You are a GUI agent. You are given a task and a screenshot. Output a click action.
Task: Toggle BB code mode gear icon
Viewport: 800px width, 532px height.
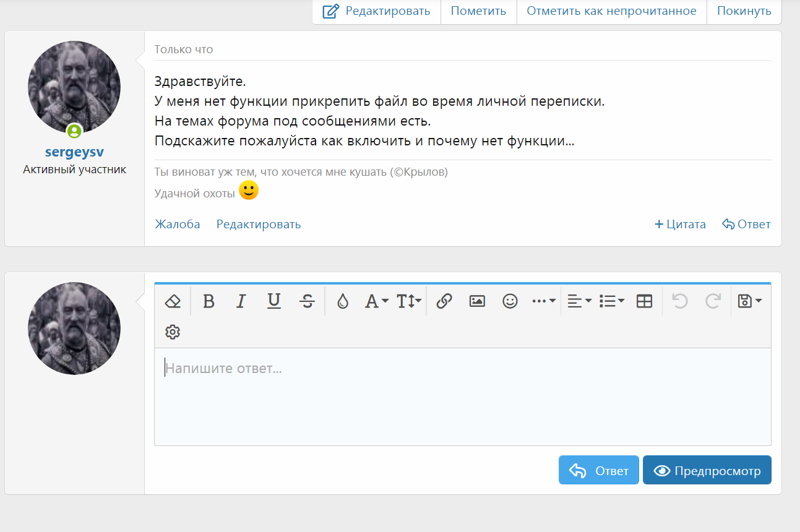click(173, 332)
